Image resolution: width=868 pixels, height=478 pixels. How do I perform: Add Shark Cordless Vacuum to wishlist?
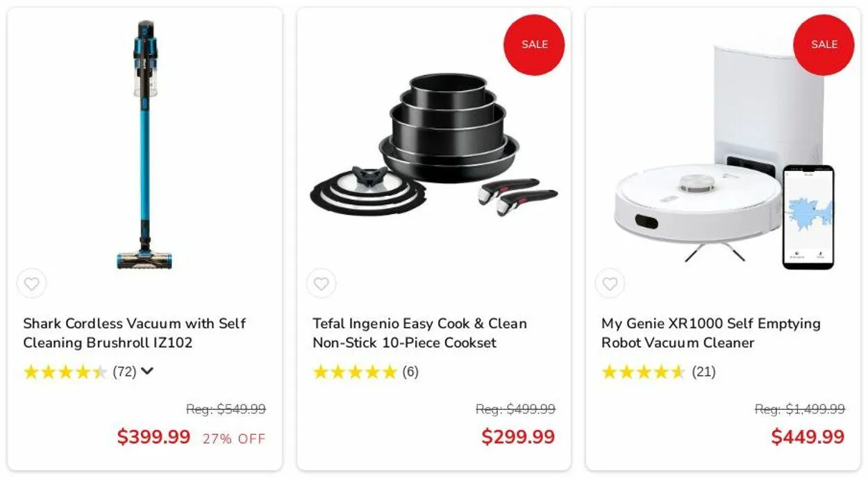tap(31, 283)
